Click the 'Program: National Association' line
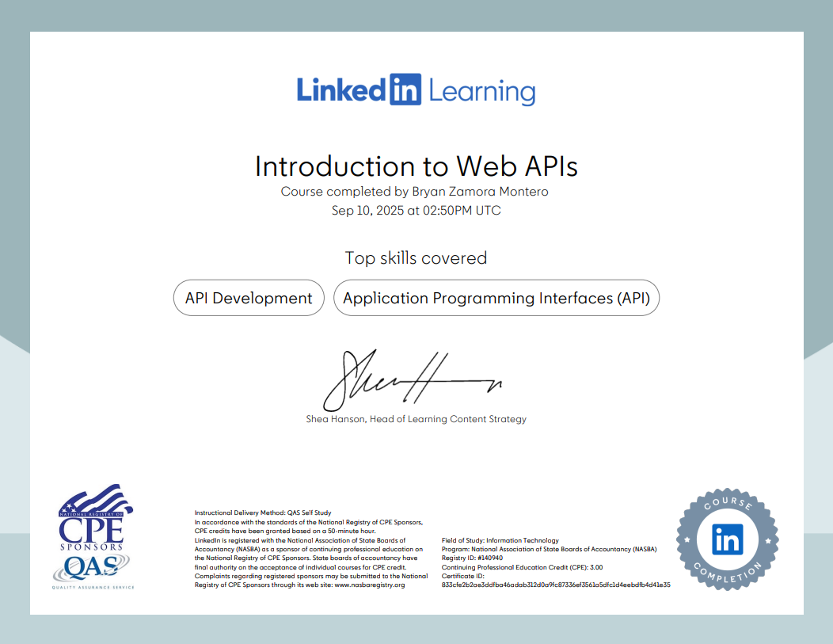The height and width of the screenshot is (644, 833). coord(549,549)
